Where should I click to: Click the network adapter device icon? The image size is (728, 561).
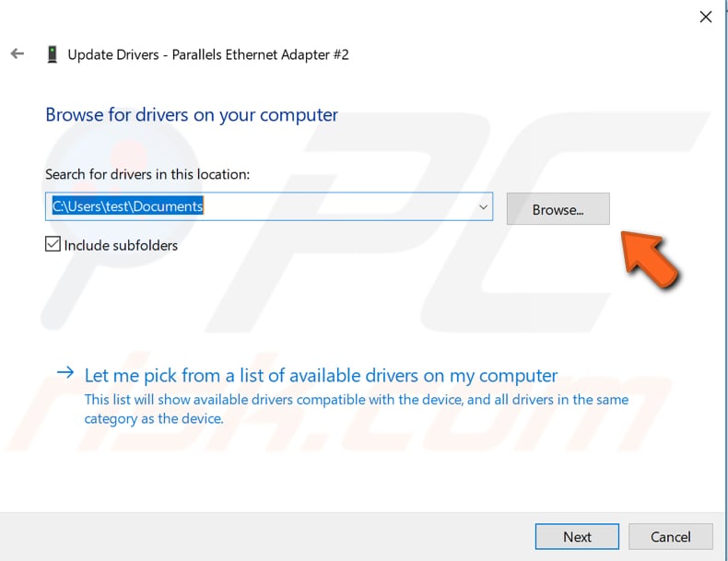(53, 54)
